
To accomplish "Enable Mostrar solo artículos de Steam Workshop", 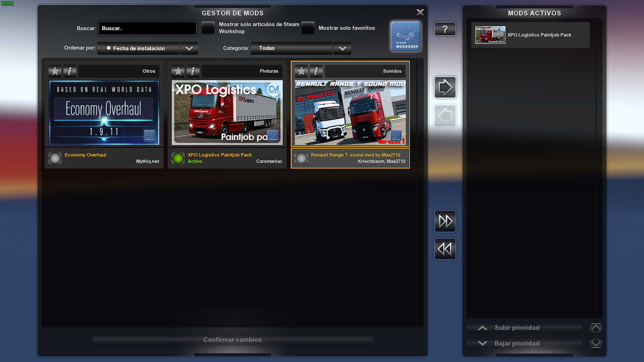I will coord(208,28).
